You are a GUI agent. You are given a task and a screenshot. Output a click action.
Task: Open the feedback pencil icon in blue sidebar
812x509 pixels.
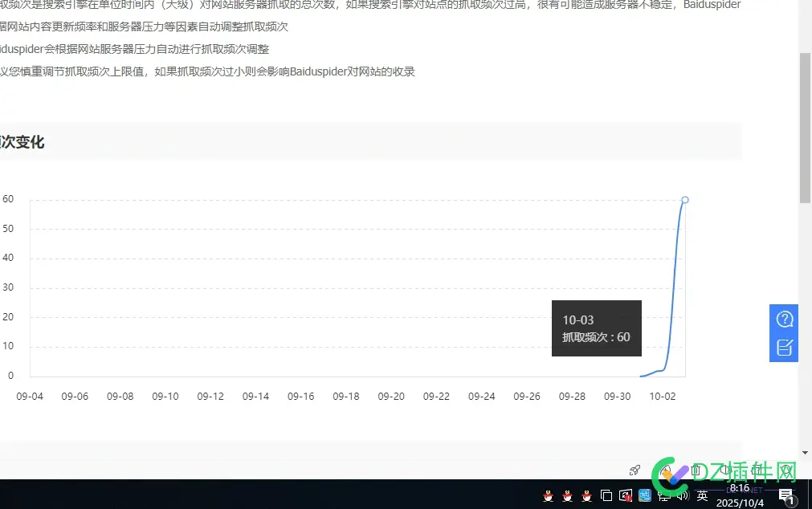[x=784, y=347]
